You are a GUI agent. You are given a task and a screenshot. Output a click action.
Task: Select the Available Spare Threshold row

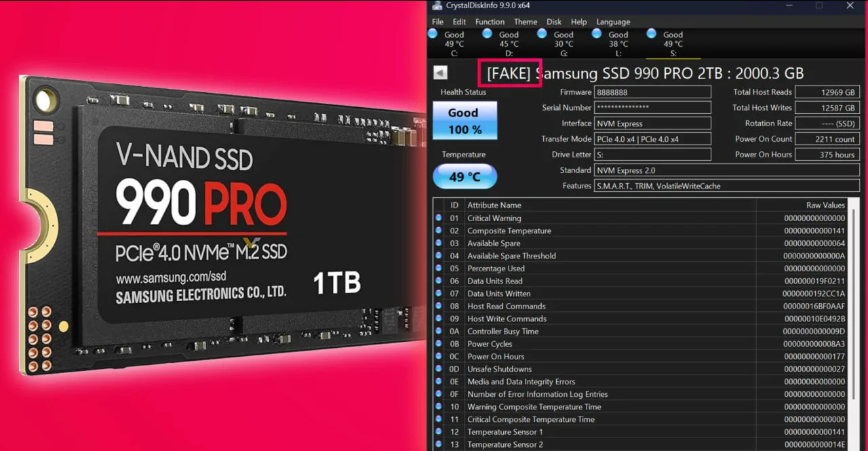pyautogui.click(x=641, y=256)
